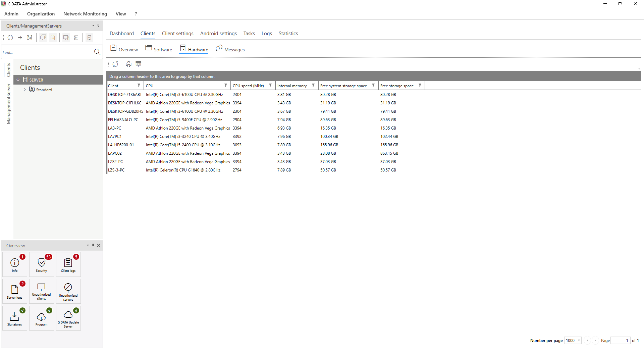Expand the Standard group node
This screenshot has width=644, height=349.
(x=25, y=90)
